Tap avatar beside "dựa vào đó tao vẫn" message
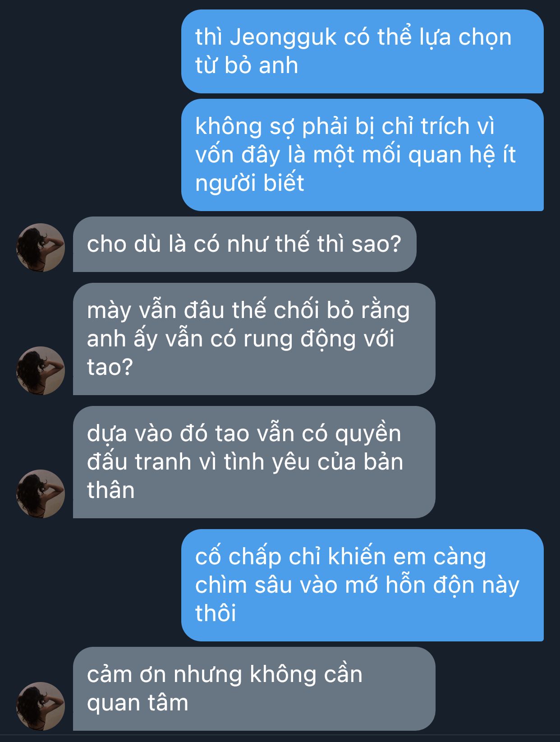Image resolution: width=560 pixels, height=742 pixels. tap(41, 493)
